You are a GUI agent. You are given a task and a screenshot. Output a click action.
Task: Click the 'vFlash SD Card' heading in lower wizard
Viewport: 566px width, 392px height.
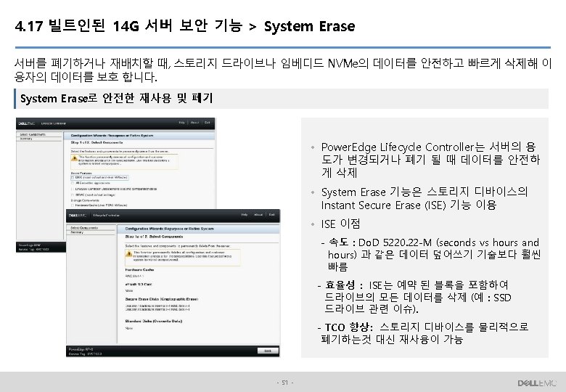pyautogui.click(x=139, y=284)
